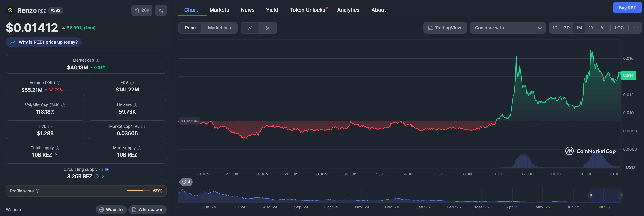Click left handle of timeline range slider
644x216 pixels.
[x=591, y=195]
